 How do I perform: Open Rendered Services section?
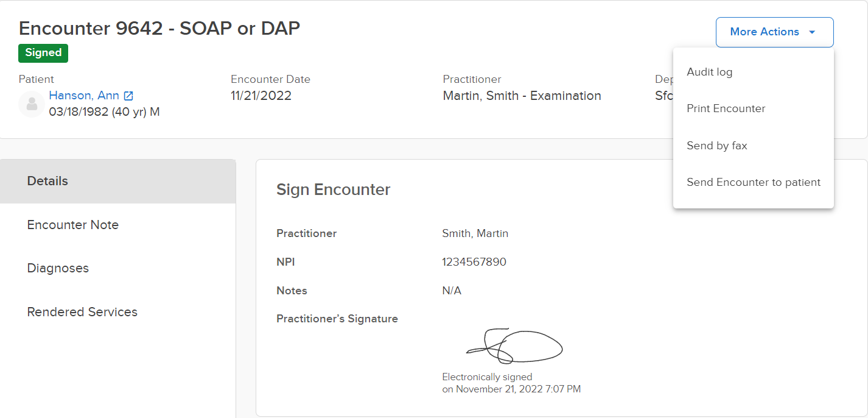pos(118,312)
